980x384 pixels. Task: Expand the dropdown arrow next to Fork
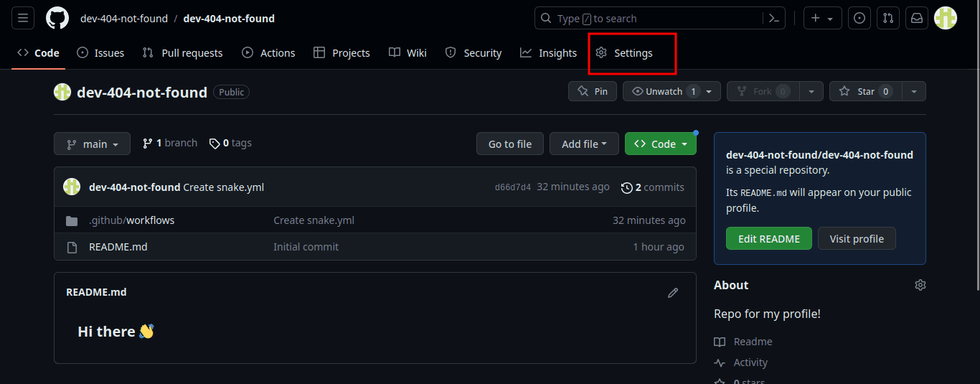pos(811,91)
